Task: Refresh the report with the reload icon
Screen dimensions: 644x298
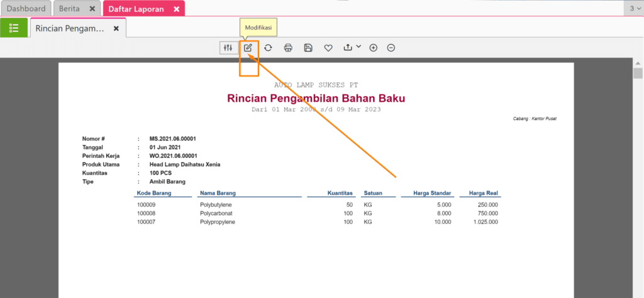Action: [268, 48]
